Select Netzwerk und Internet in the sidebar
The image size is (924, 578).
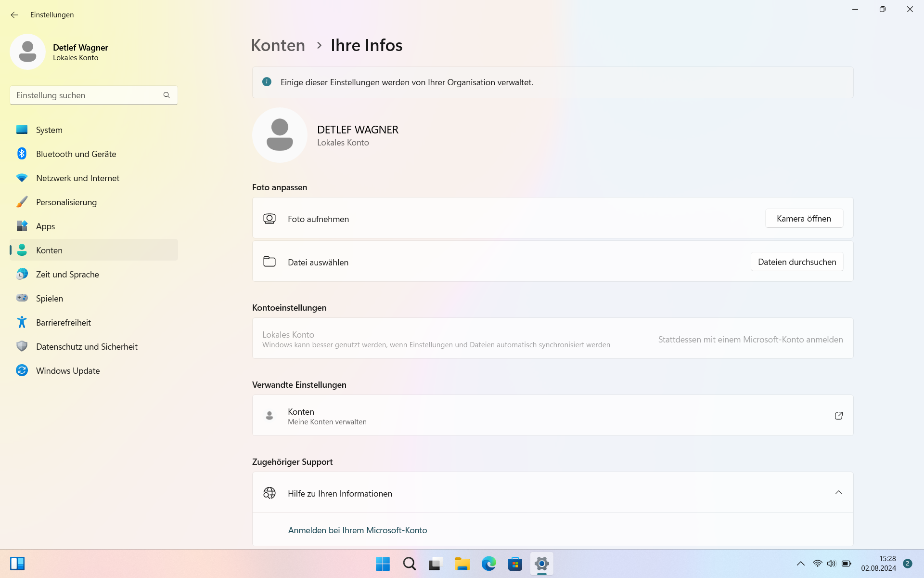(77, 178)
